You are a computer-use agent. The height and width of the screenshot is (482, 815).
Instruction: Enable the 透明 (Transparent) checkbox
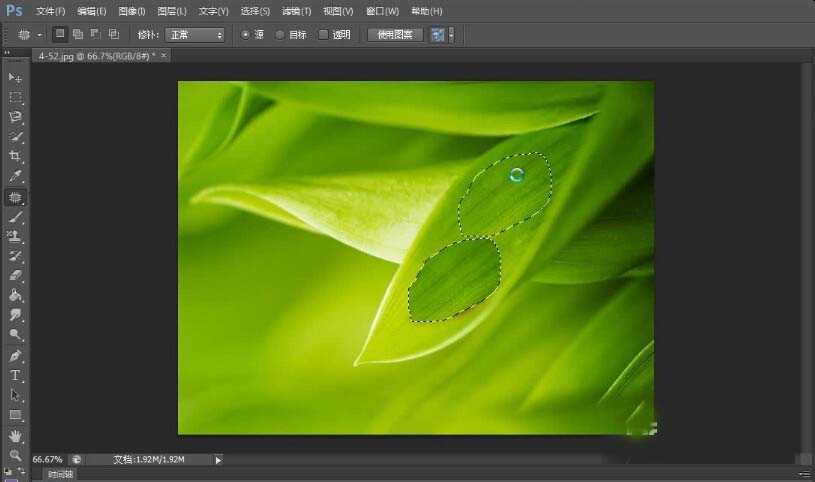323,34
